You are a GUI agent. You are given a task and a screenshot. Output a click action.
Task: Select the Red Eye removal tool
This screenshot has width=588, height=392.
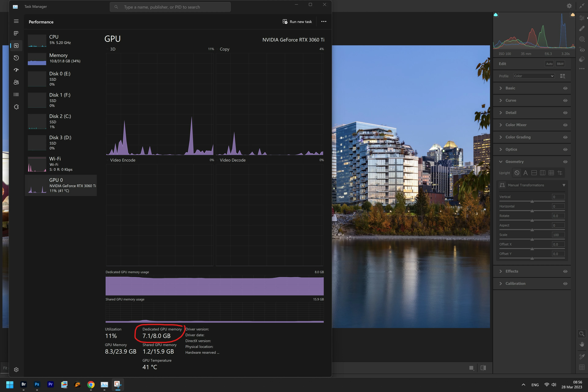click(582, 49)
